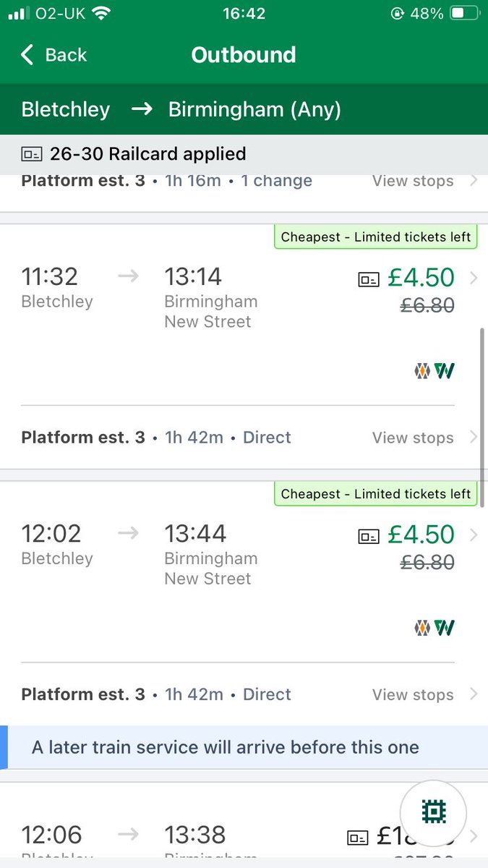Select the £4.50 fare at 12:02
Screen dimensions: 488x868
click(x=421, y=535)
